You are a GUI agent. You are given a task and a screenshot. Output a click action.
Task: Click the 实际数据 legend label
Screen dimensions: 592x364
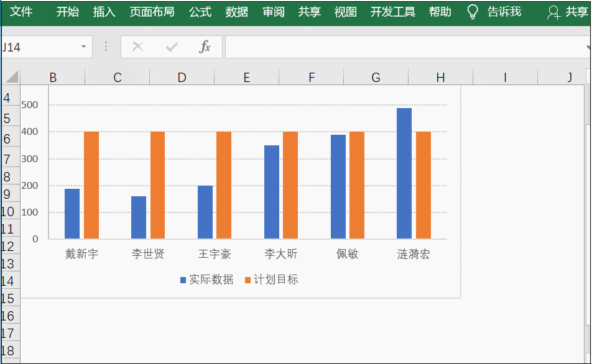(x=211, y=280)
